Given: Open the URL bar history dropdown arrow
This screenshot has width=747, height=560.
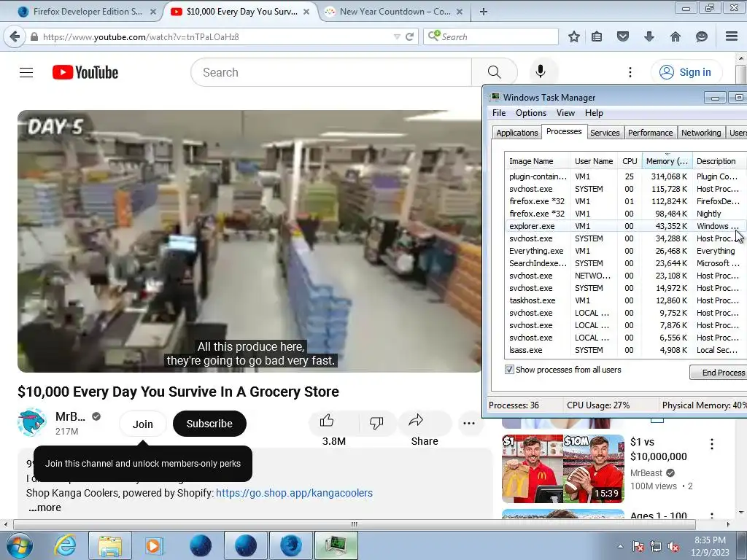Looking at the screenshot, I should [397, 36].
